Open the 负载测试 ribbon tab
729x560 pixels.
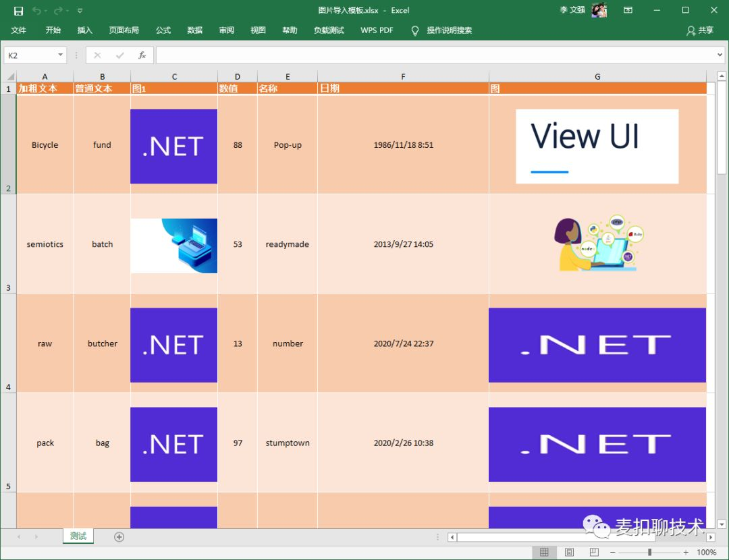[x=329, y=30]
